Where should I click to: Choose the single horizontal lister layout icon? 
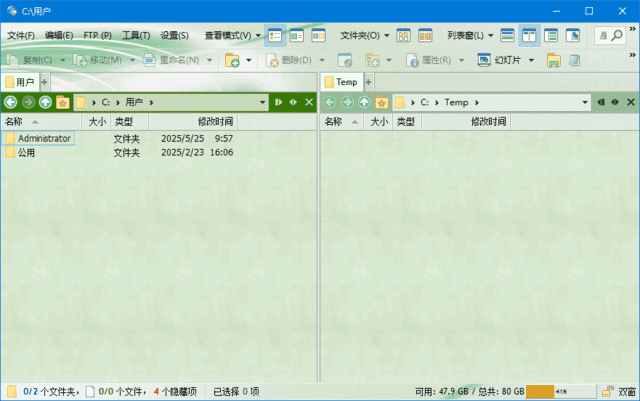[x=507, y=36]
